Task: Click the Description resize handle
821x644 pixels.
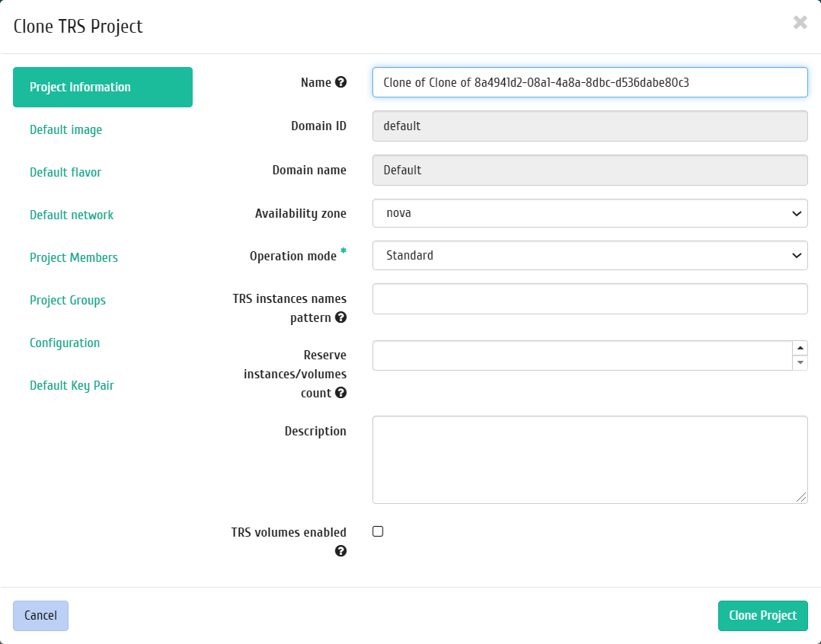Action: coord(802,498)
